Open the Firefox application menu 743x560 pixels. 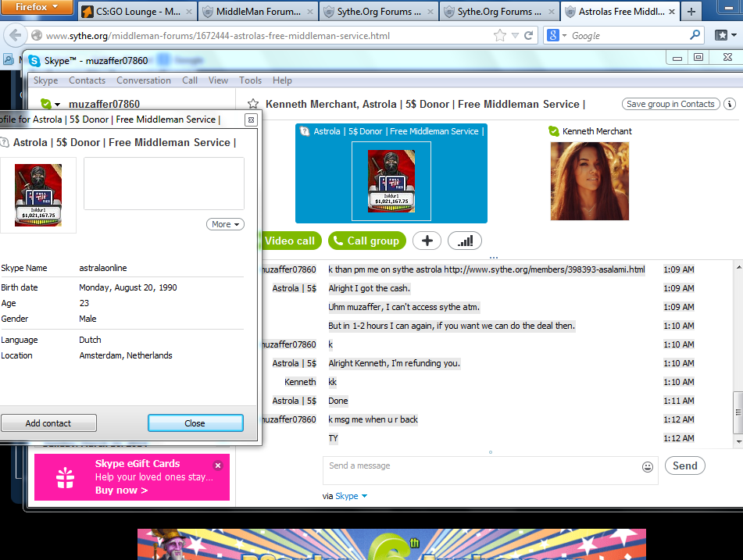pos(37,7)
